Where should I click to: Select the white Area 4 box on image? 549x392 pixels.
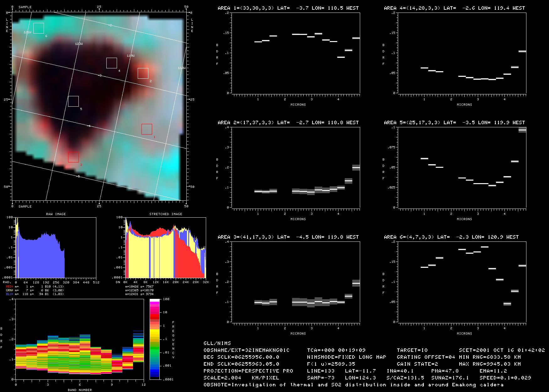pyautogui.click(x=111, y=63)
